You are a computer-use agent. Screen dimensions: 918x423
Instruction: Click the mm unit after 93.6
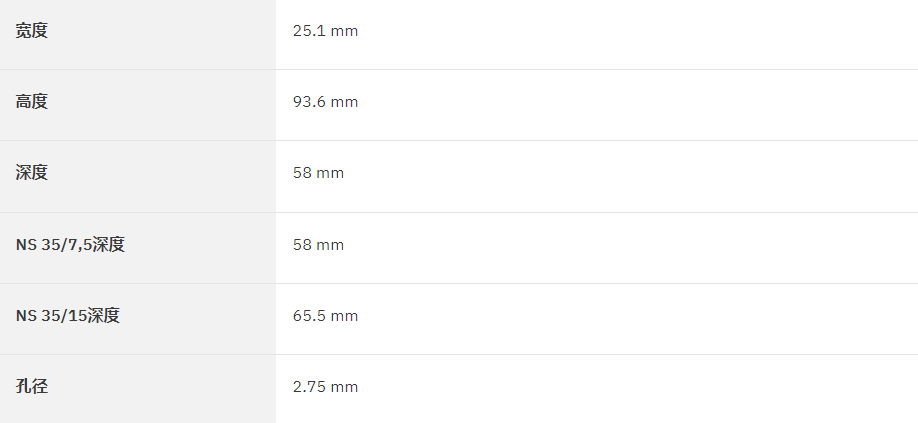pyautogui.click(x=344, y=102)
